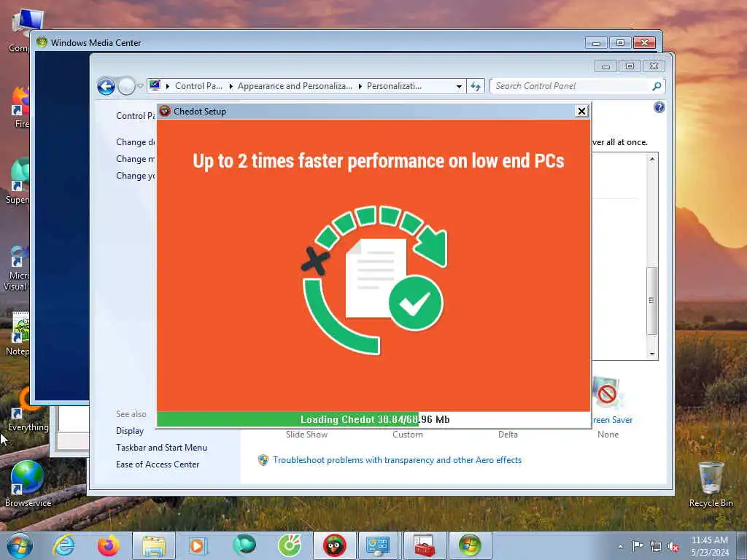Select 'Personalizati...' breadcrumb in address bar
747x560 pixels.
click(x=394, y=86)
